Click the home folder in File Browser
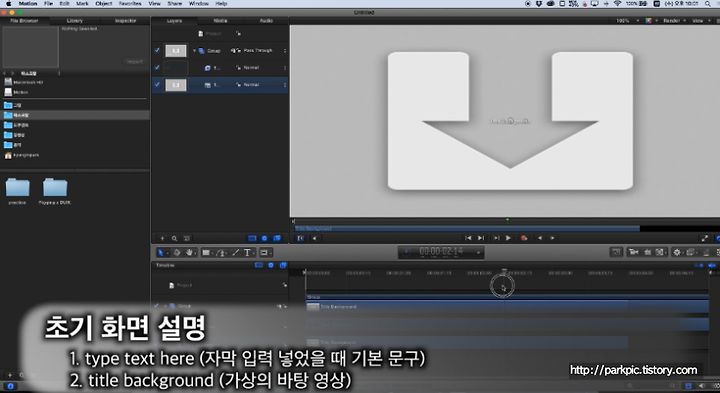The width and height of the screenshot is (720, 393). (x=22, y=155)
